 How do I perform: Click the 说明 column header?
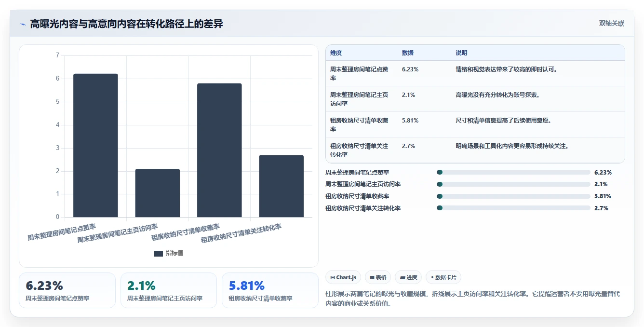[x=462, y=53]
